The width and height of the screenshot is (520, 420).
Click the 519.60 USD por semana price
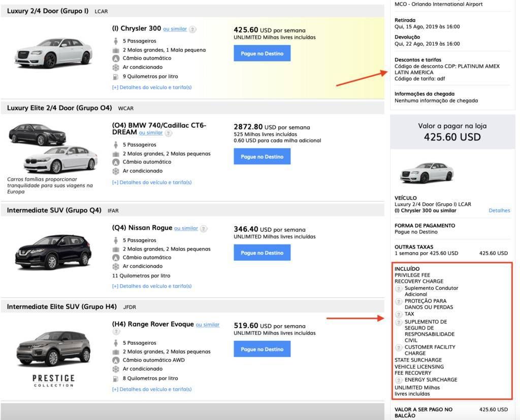(x=270, y=326)
